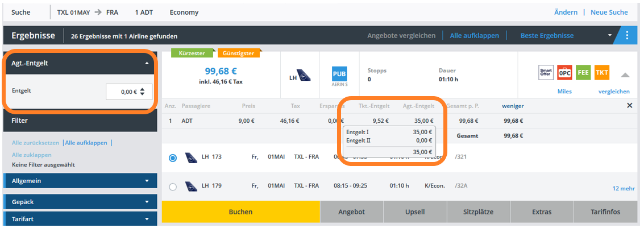644x228 pixels.
Task: Click the blue PUB fare icon
Action: pyautogui.click(x=339, y=74)
